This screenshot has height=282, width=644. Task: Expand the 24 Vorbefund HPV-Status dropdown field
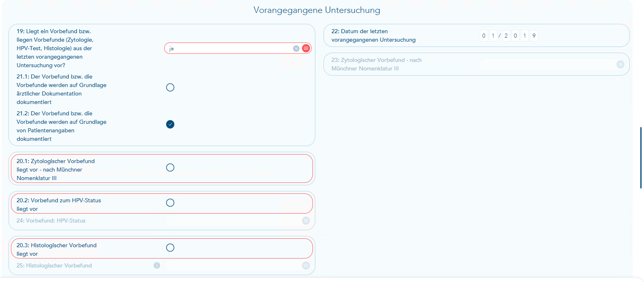pyautogui.click(x=232, y=221)
